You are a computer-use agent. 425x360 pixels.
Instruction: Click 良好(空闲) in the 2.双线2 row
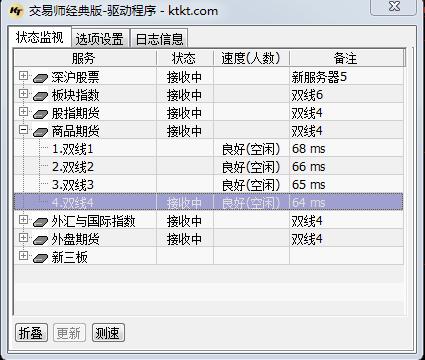(251, 167)
